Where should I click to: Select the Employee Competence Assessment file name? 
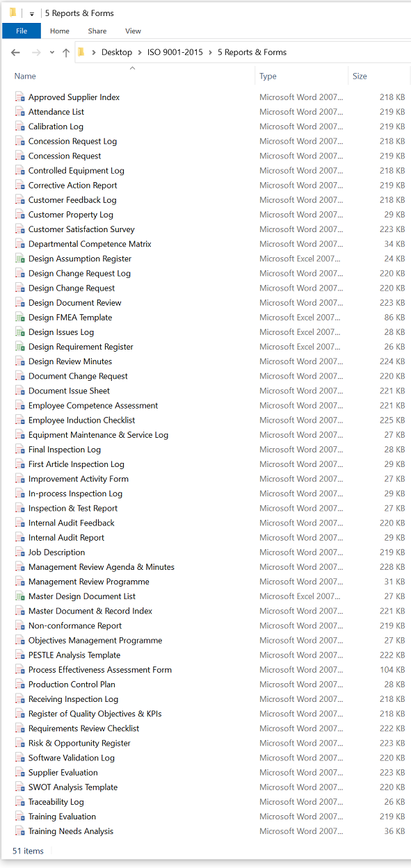[93, 405]
